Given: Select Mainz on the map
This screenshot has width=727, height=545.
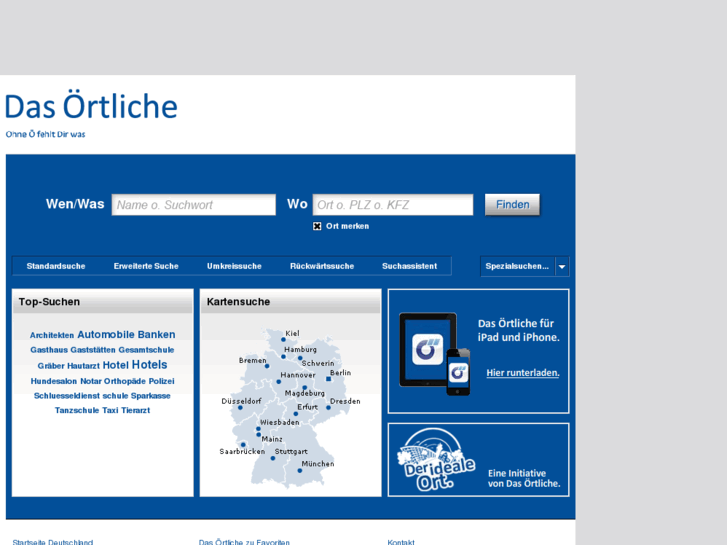Looking at the screenshot, I should click(x=272, y=439).
